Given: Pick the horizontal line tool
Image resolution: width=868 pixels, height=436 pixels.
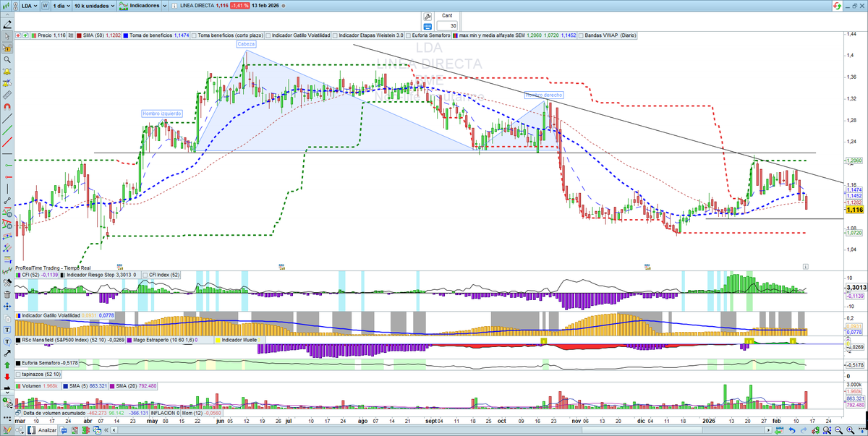Looking at the screenshot, I should pos(7,154).
